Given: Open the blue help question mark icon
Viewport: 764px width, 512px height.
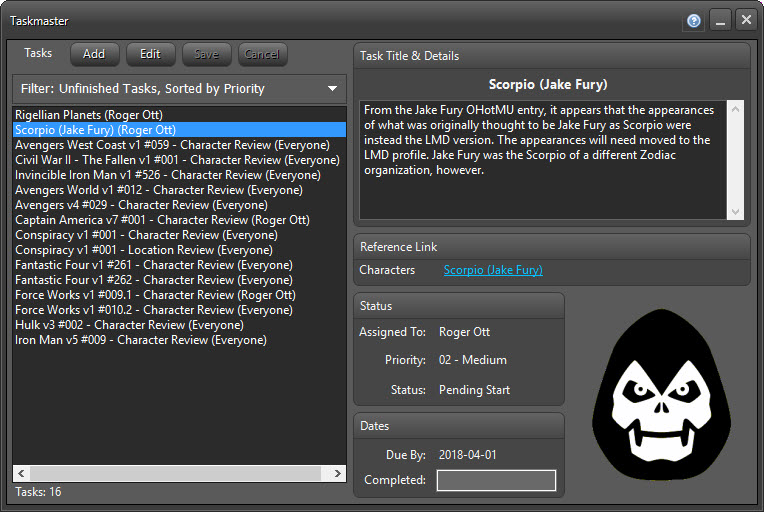Looking at the screenshot, I should pos(694,20).
